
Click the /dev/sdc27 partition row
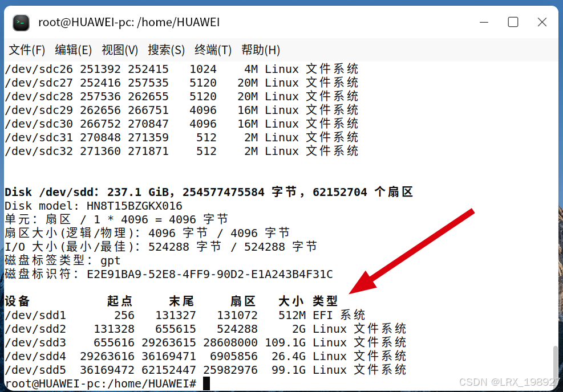[x=181, y=83]
